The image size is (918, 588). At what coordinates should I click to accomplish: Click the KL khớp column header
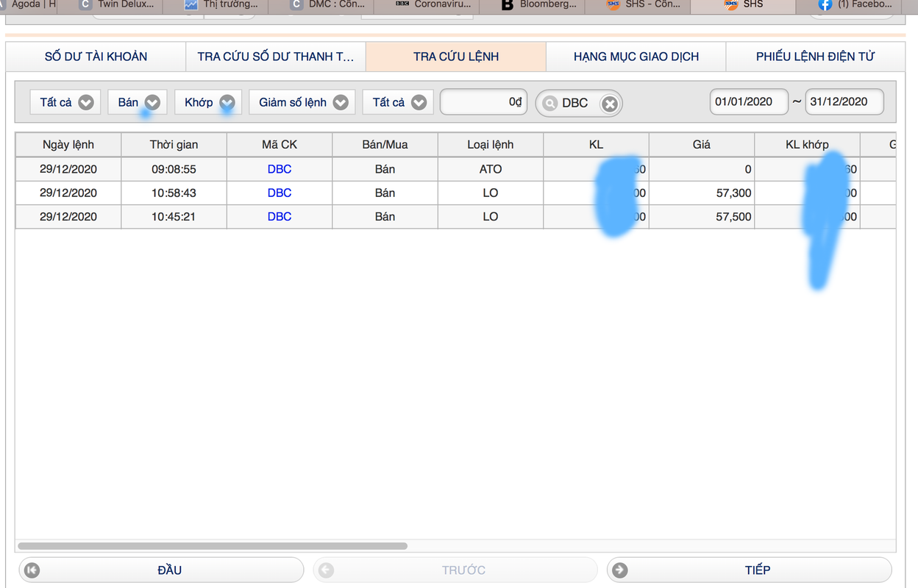pos(807,145)
